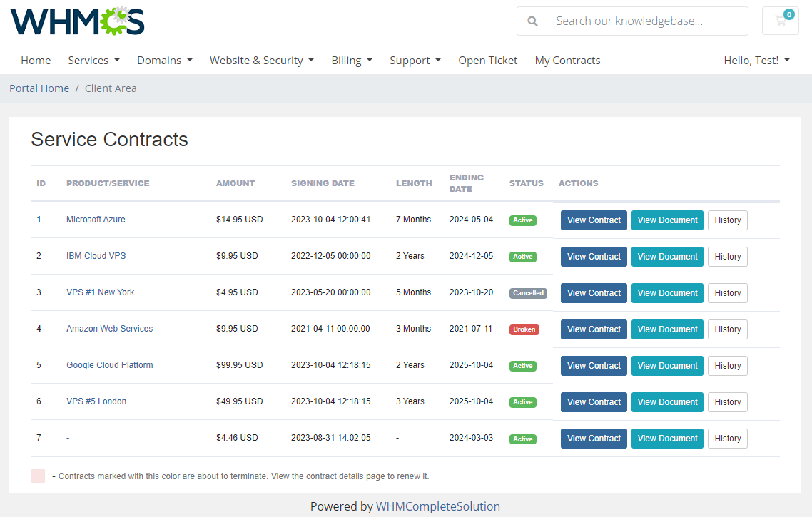Image resolution: width=812 pixels, height=517 pixels.
Task: Open the Open Ticket menu item
Action: pos(488,61)
